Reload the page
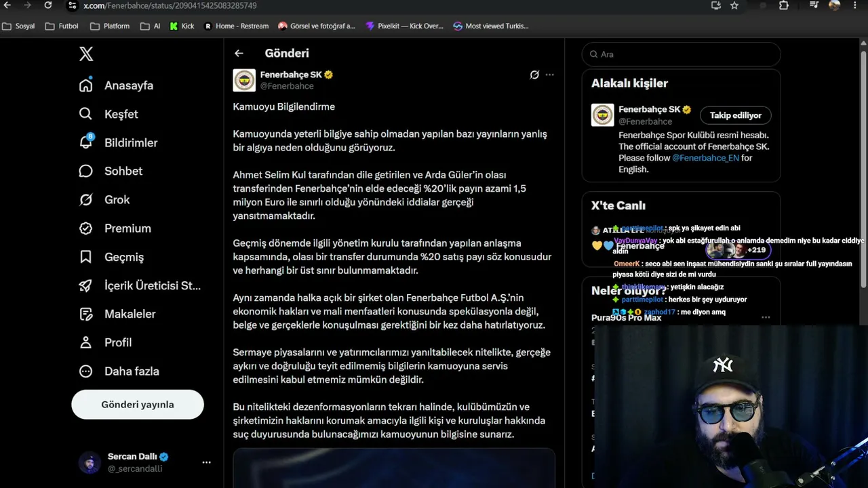The image size is (868, 488). point(47,5)
